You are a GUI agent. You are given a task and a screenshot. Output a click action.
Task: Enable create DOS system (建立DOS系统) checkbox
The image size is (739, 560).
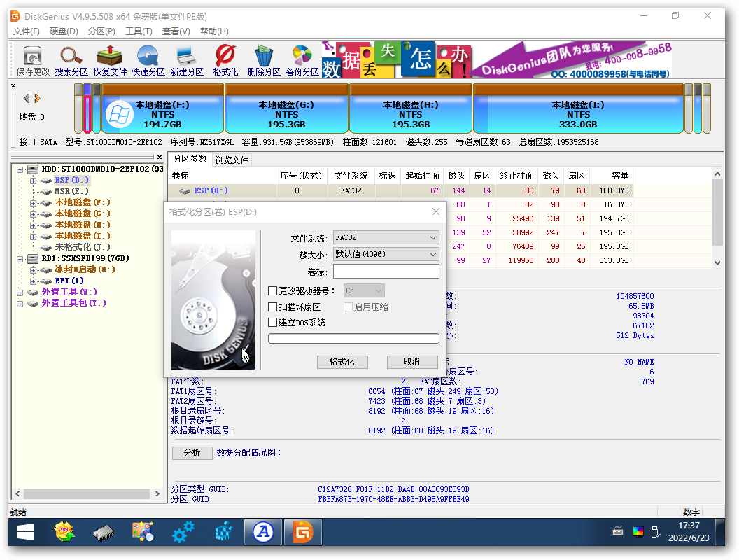[x=272, y=323]
